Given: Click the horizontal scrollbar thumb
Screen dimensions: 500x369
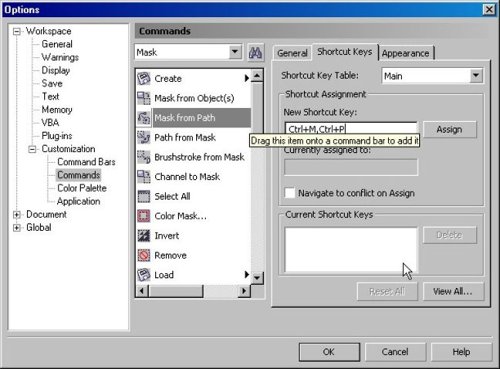Looking at the screenshot, I should 176,291.
